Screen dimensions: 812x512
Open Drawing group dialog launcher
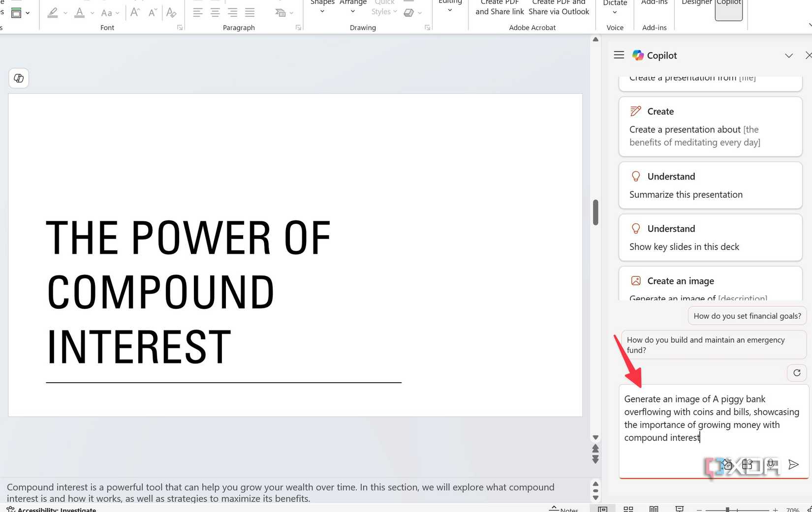(427, 28)
